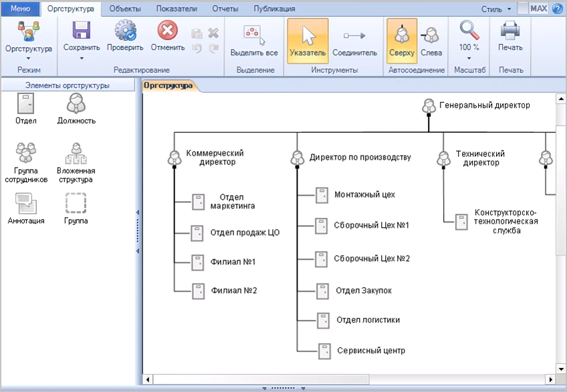This screenshot has width=567, height=392.
Task: Click Выделить все selection icon
Action: tap(253, 33)
